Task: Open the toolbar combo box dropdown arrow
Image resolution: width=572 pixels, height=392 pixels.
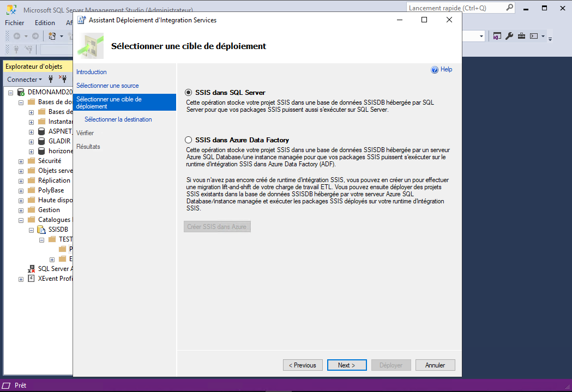Action: coord(481,36)
